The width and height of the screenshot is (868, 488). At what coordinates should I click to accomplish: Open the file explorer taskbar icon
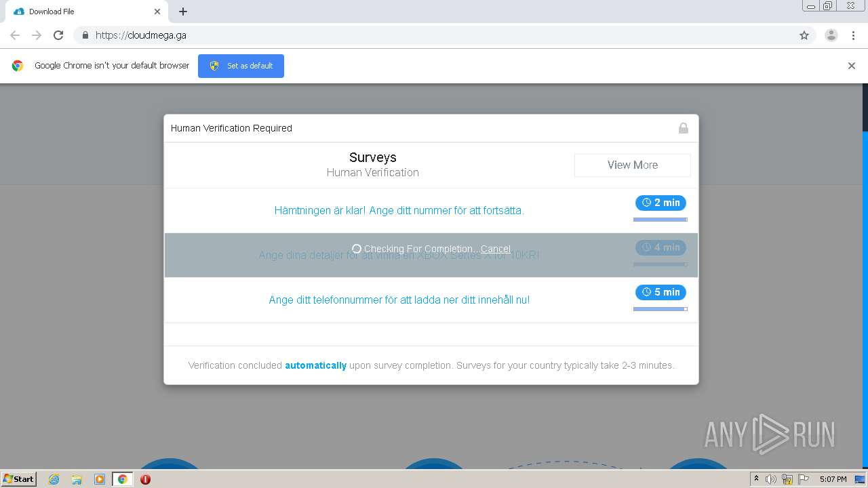pyautogui.click(x=77, y=479)
